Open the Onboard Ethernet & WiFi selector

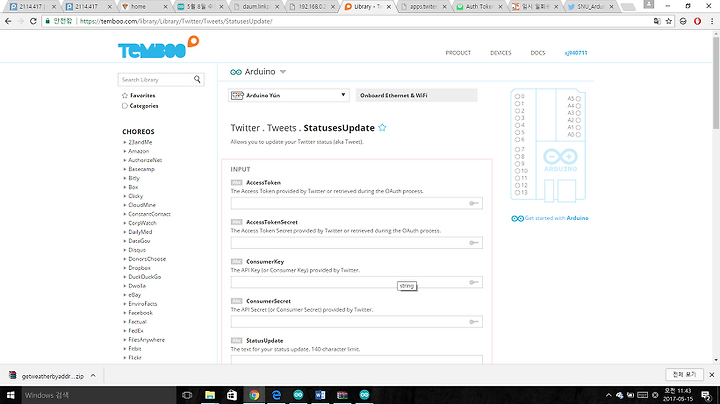[x=416, y=95]
